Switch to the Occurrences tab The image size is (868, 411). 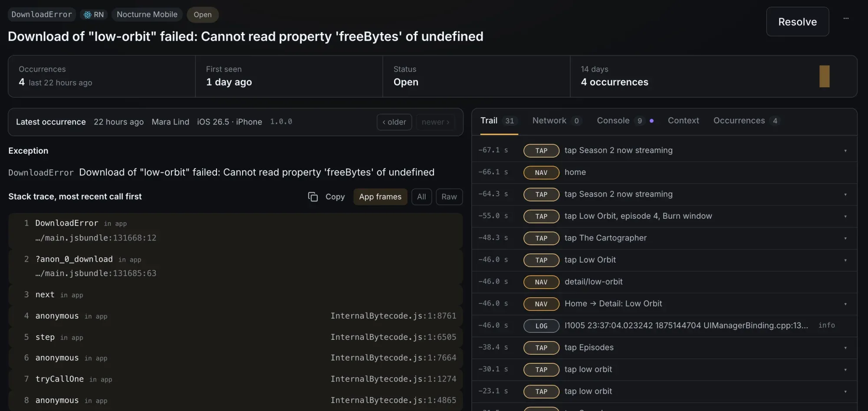(746, 121)
